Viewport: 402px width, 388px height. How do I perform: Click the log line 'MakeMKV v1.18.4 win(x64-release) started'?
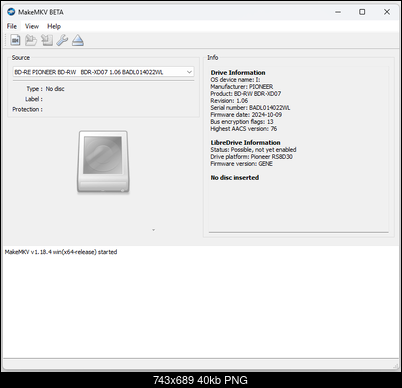61,252
